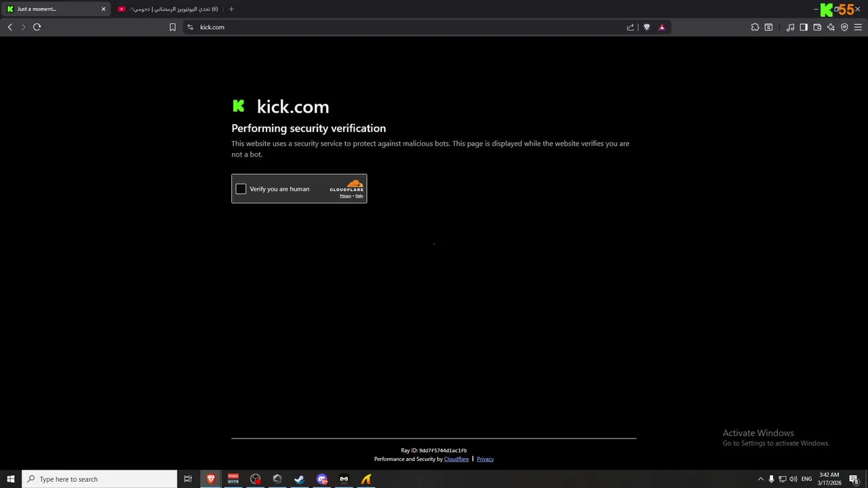The width and height of the screenshot is (868, 488).
Task: Close the Just a moment tab
Action: 104,9
